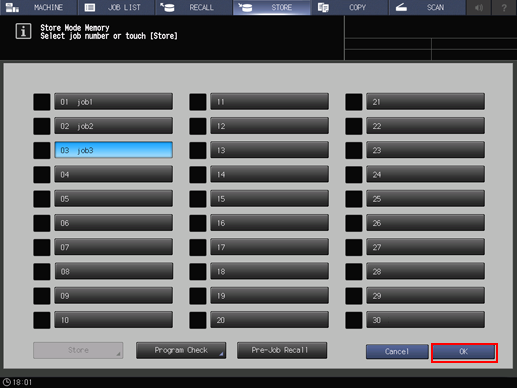Pick job slot 19
This screenshot has width=517, height=388.
click(x=270, y=296)
